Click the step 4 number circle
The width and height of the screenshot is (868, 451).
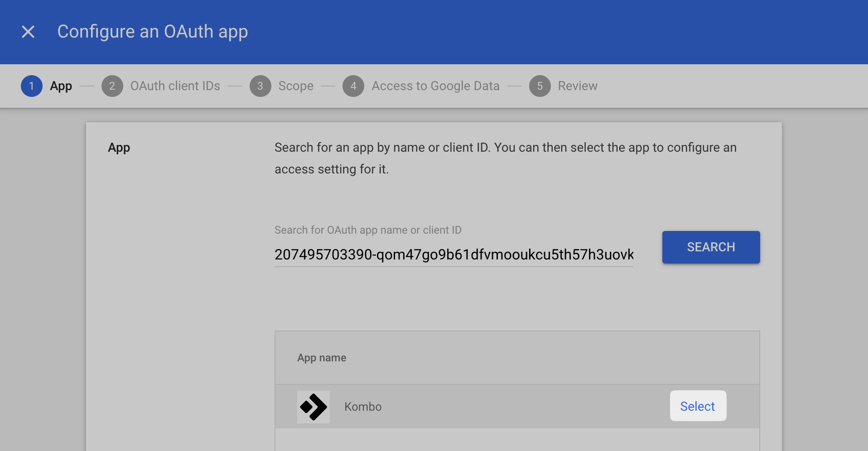tap(353, 86)
